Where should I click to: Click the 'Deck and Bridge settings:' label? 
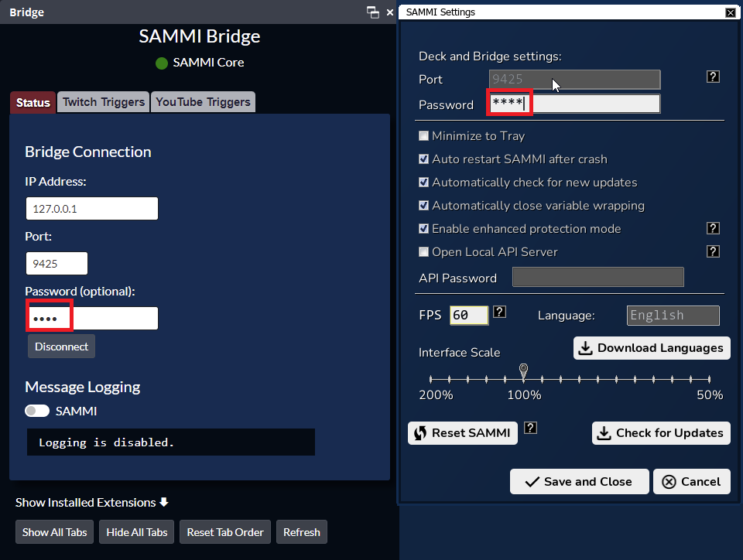coord(490,56)
